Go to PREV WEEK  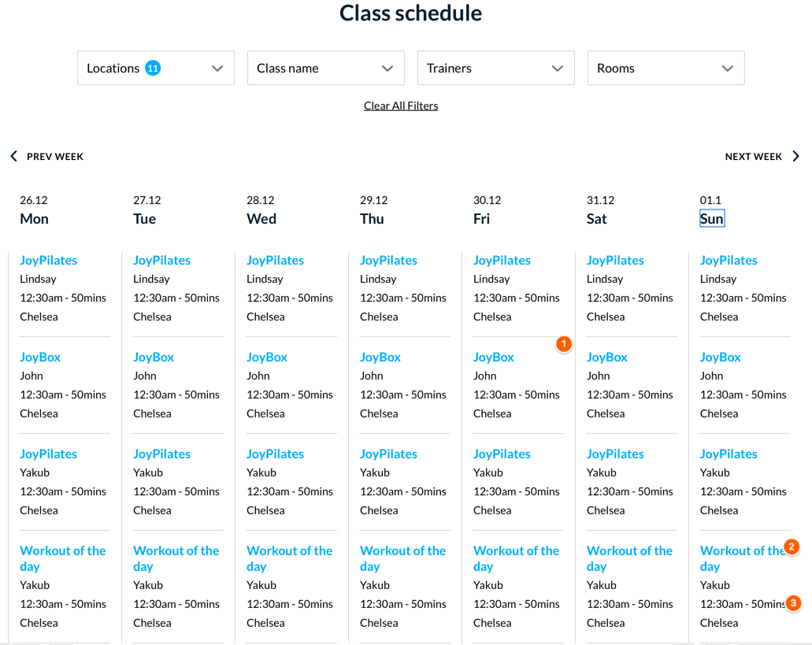click(x=55, y=157)
